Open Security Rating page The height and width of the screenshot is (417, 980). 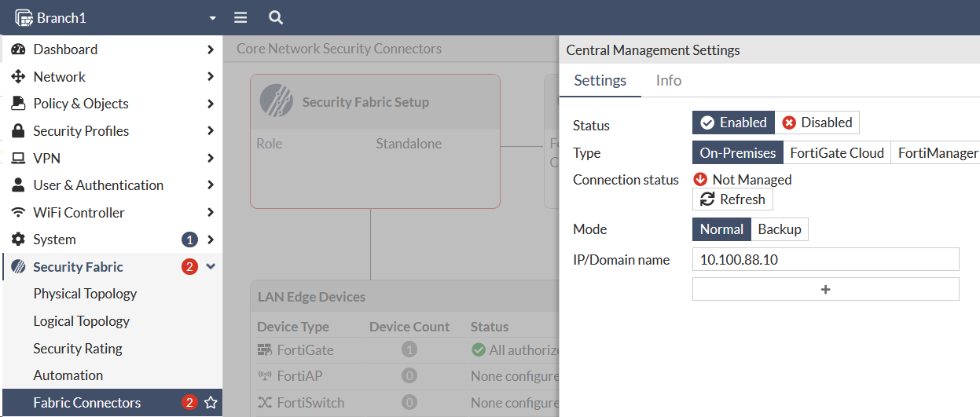pyautogui.click(x=78, y=349)
